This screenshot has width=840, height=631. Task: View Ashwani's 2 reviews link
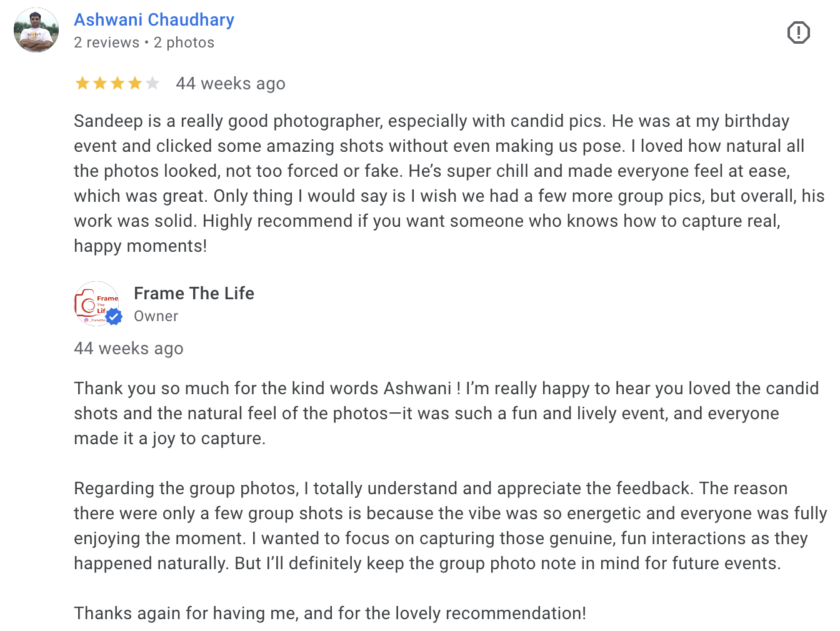coord(106,42)
